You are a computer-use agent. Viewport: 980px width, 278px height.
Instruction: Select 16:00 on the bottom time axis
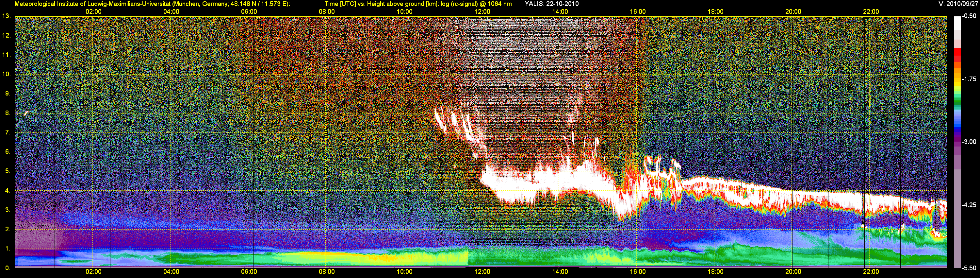[638, 271]
